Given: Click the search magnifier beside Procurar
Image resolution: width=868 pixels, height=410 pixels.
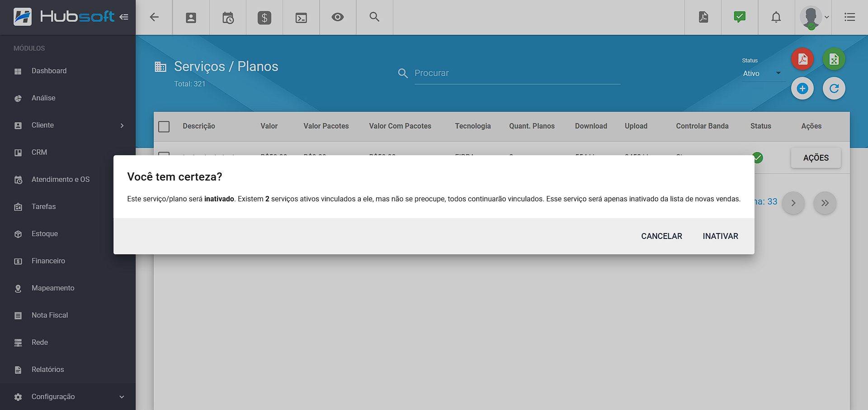Looking at the screenshot, I should (x=403, y=73).
